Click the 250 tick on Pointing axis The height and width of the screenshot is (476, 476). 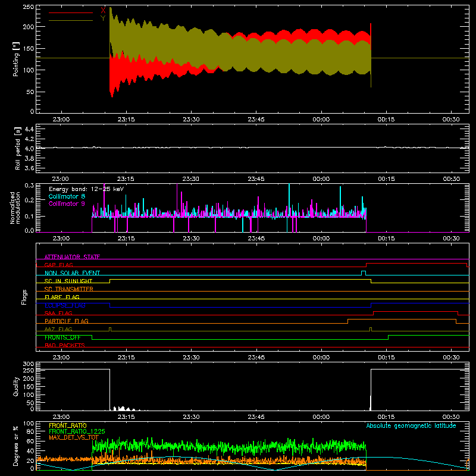(28, 7)
